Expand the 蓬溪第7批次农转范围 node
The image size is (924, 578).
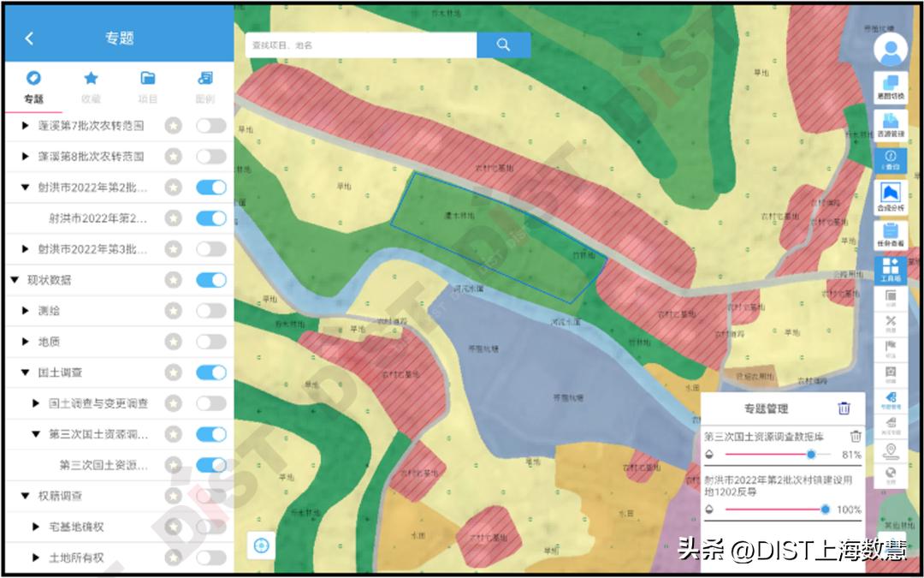[x=26, y=126]
